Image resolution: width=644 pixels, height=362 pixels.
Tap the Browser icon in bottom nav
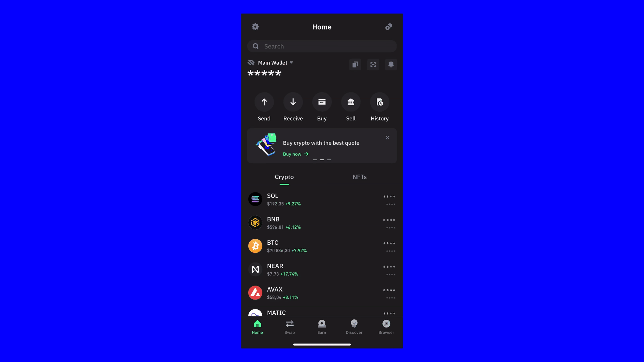click(x=386, y=326)
